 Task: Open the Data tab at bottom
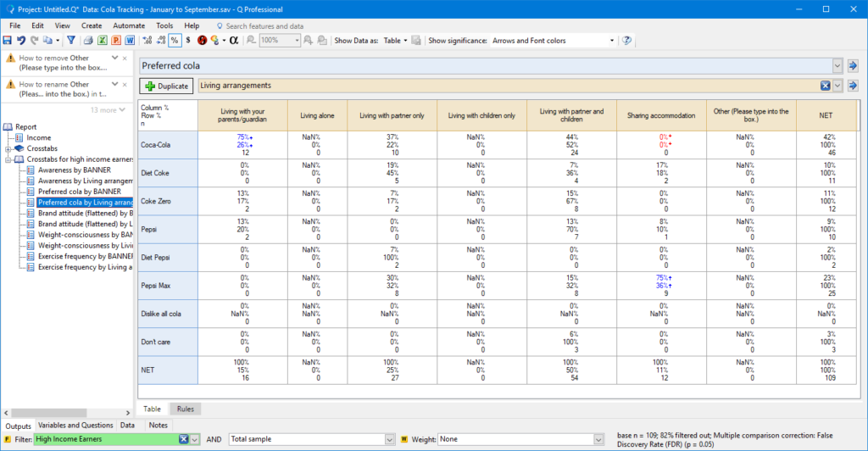tap(127, 425)
